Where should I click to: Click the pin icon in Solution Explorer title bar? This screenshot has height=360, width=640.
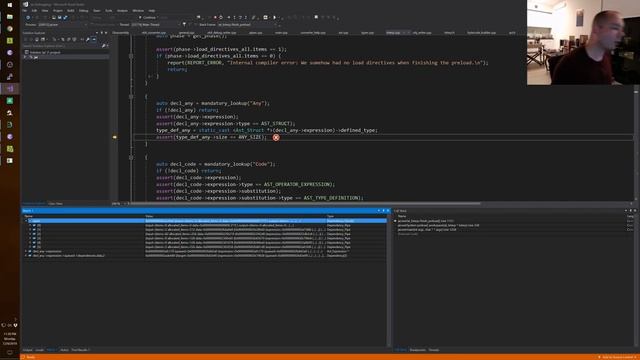pyautogui.click(x=102, y=33)
